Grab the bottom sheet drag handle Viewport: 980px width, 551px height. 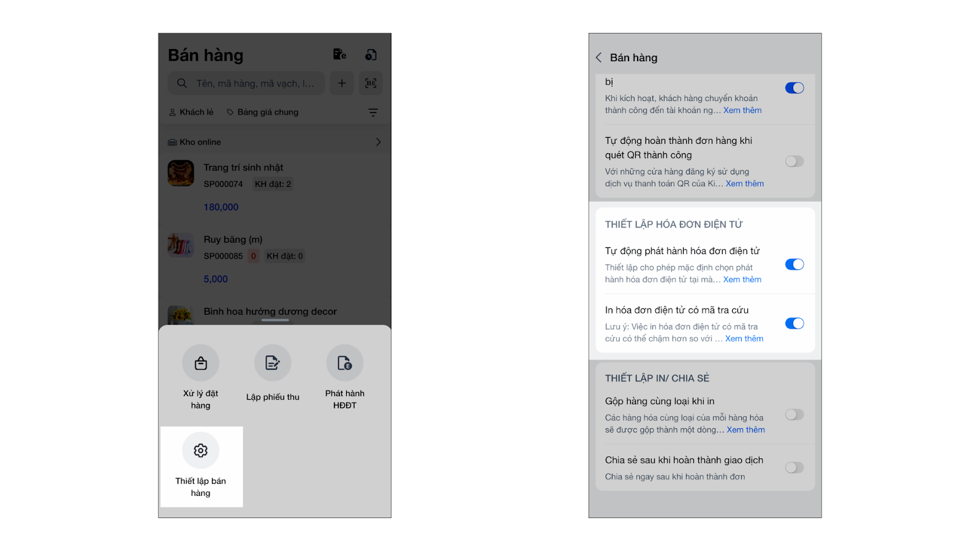click(x=275, y=320)
